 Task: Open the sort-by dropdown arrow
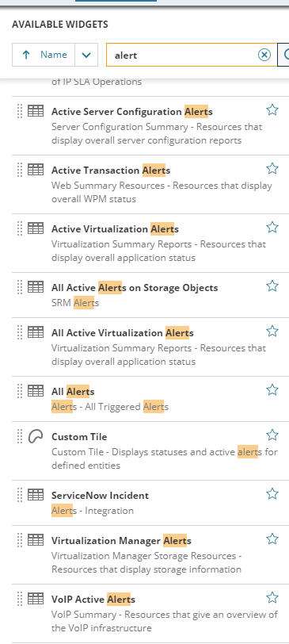pyautogui.click(x=86, y=55)
